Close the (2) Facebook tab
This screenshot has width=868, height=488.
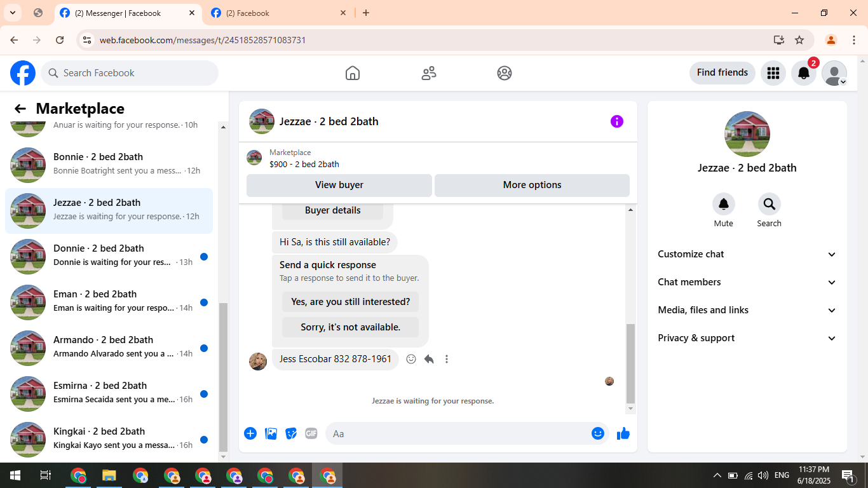click(x=343, y=13)
